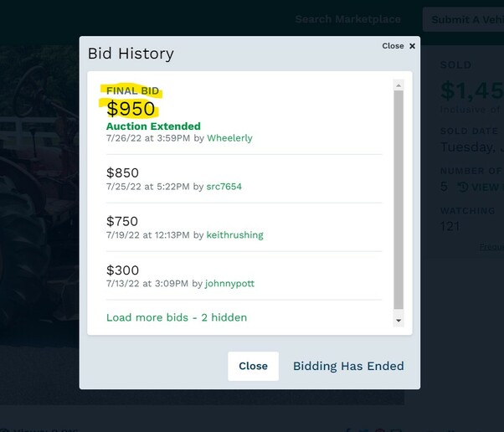Open bidder johnnypott's profile
Image resolution: width=504 pixels, height=432 pixels.
[x=230, y=284]
